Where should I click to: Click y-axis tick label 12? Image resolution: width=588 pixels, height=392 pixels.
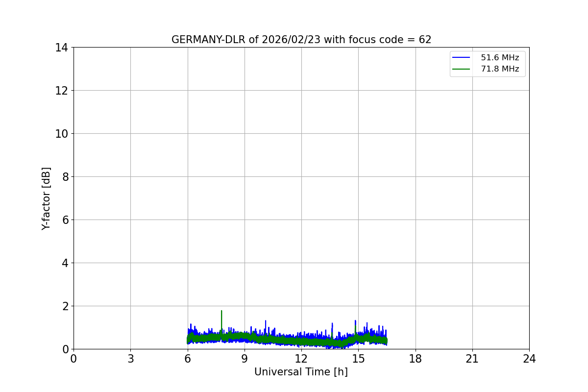(62, 91)
